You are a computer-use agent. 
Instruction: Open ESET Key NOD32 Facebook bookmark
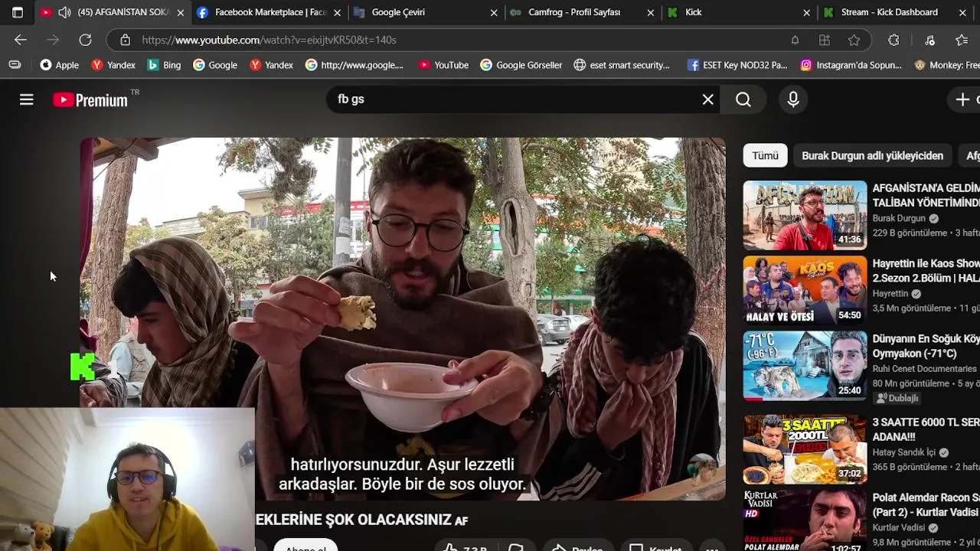737,65
